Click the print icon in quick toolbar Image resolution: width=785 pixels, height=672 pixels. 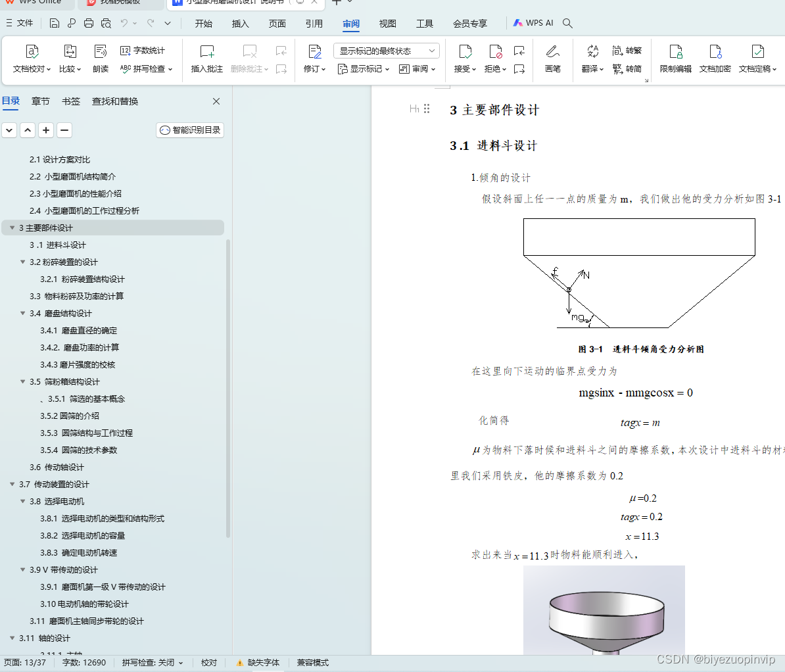point(89,23)
